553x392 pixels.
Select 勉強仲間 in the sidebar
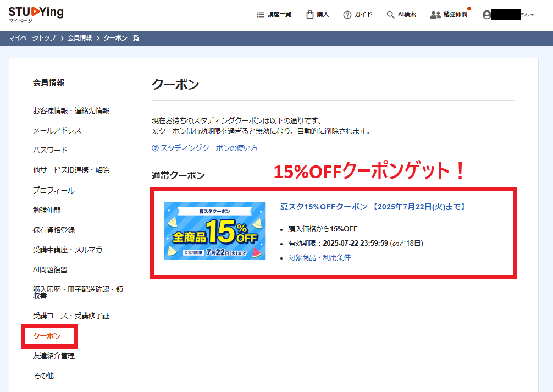(x=47, y=210)
